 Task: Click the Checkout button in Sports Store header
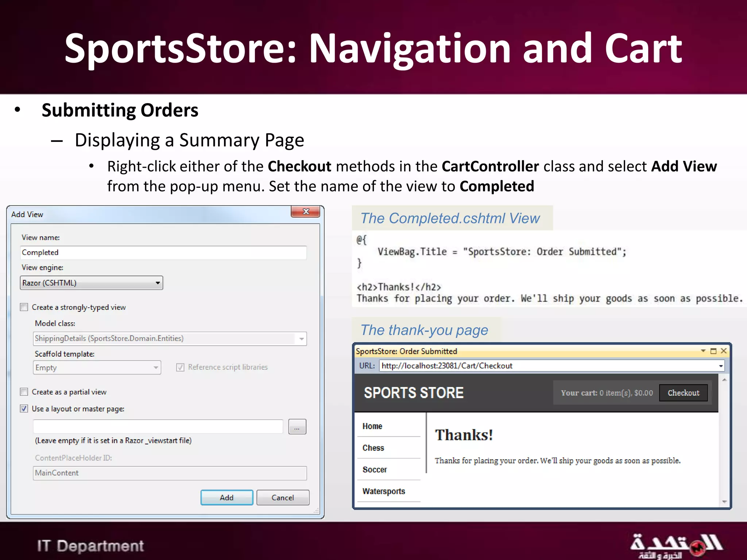[684, 393]
